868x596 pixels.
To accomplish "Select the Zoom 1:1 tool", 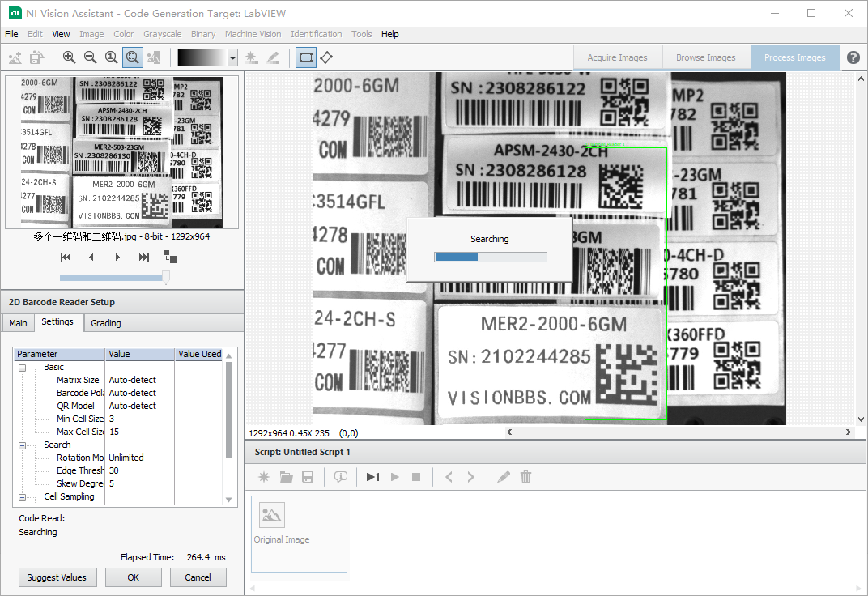I will click(x=111, y=57).
